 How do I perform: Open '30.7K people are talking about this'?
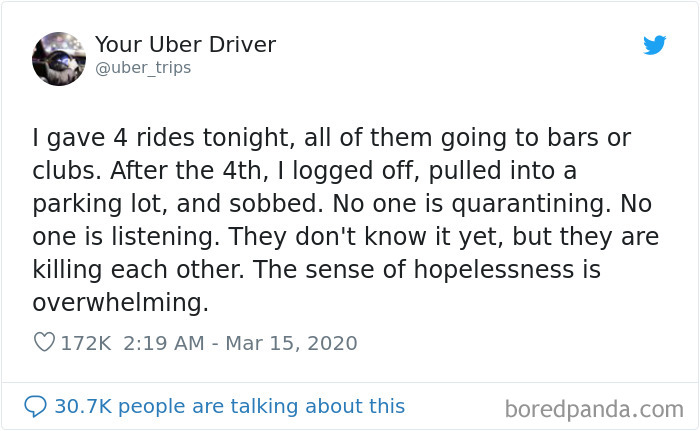[x=229, y=406]
